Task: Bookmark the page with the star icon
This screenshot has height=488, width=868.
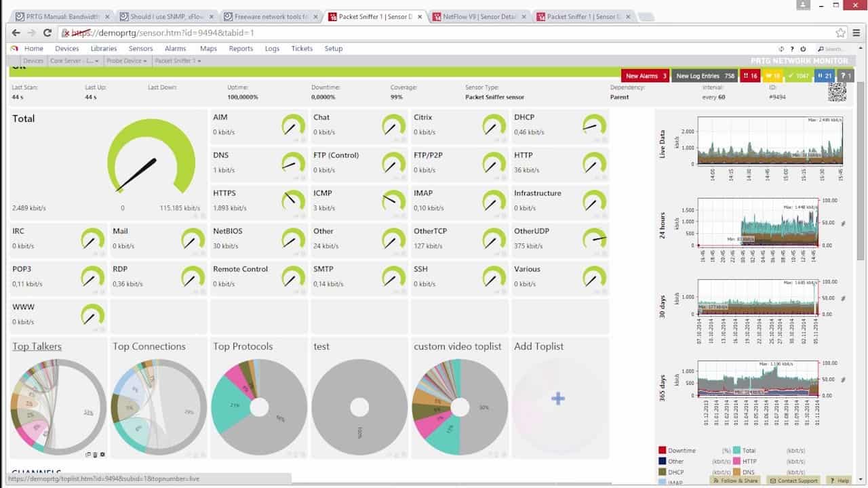Action: (841, 33)
